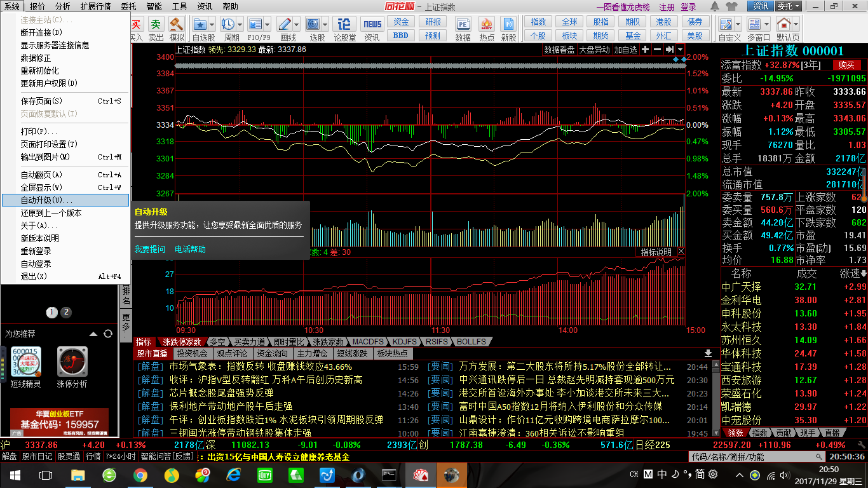Open the IPO 新股 icon
Viewport: 868px width, 488px height.
pyautogui.click(x=508, y=25)
